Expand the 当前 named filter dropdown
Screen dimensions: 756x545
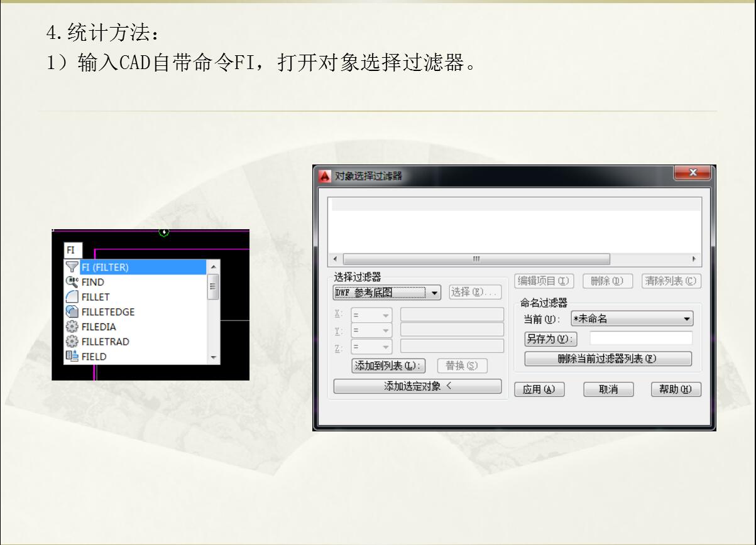pos(686,319)
